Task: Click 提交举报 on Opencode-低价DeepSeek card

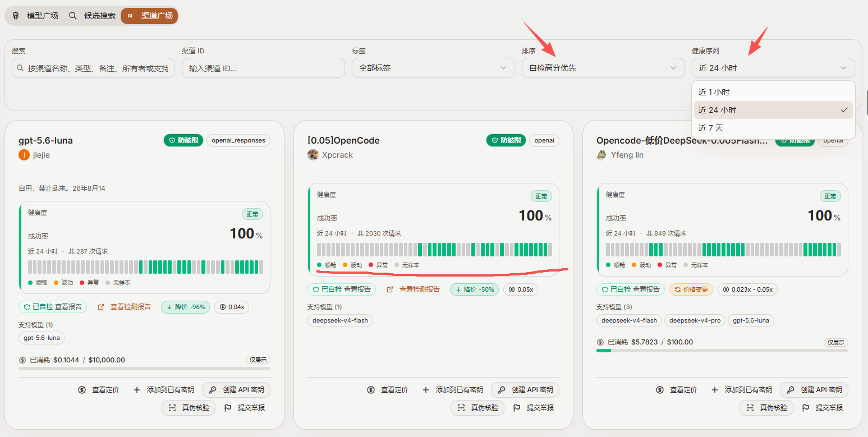Action: (x=823, y=408)
